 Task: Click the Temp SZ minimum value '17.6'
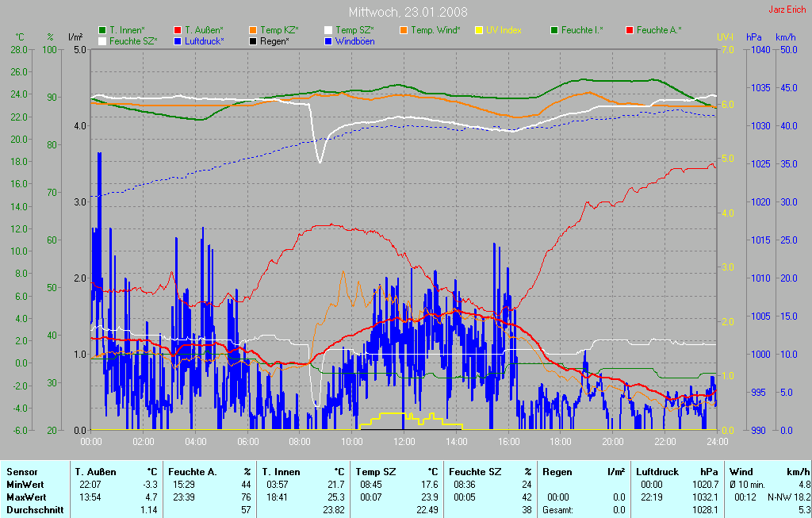pos(429,485)
